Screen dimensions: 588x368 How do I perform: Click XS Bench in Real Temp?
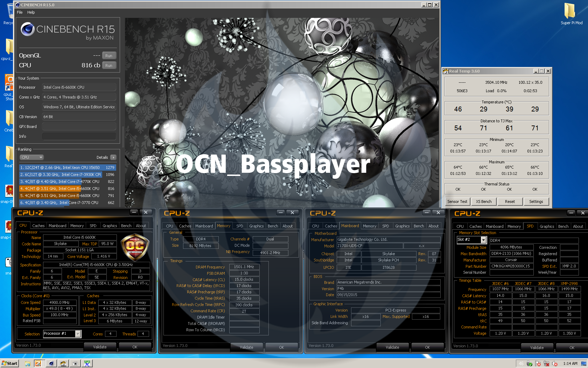click(484, 202)
